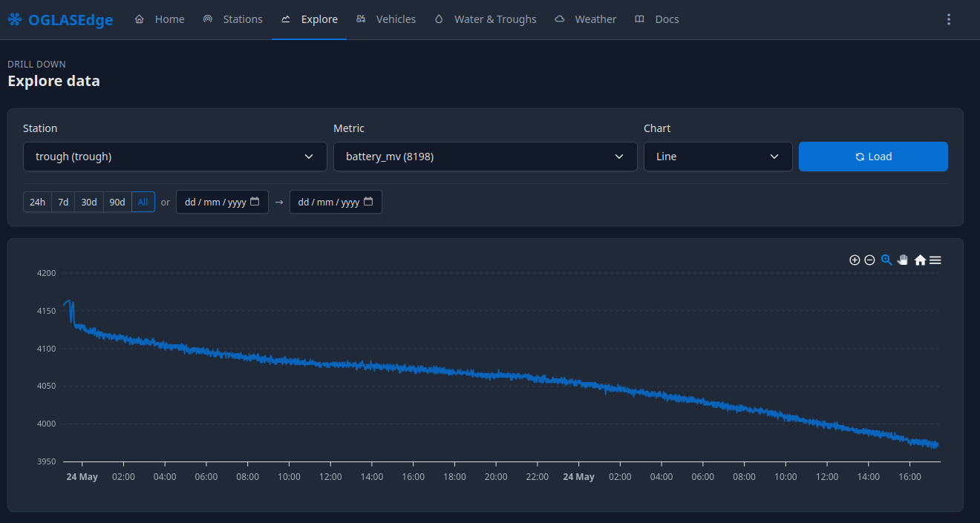Click the end date input field

[x=336, y=202]
